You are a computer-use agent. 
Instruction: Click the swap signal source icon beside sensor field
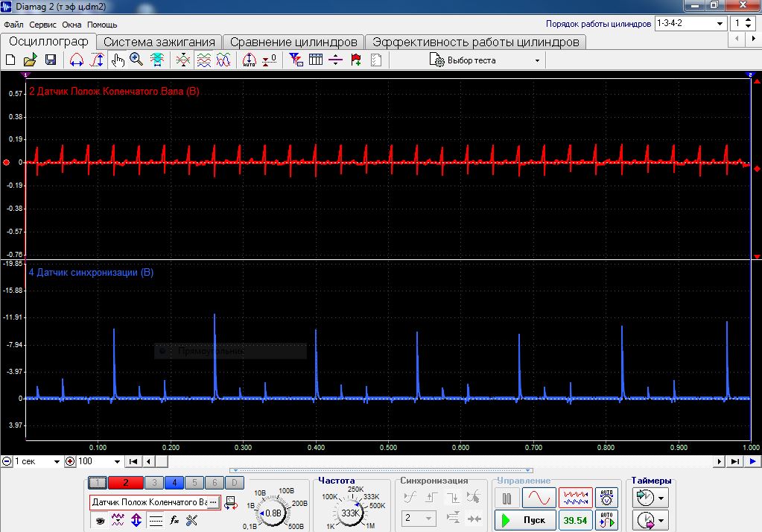click(231, 502)
